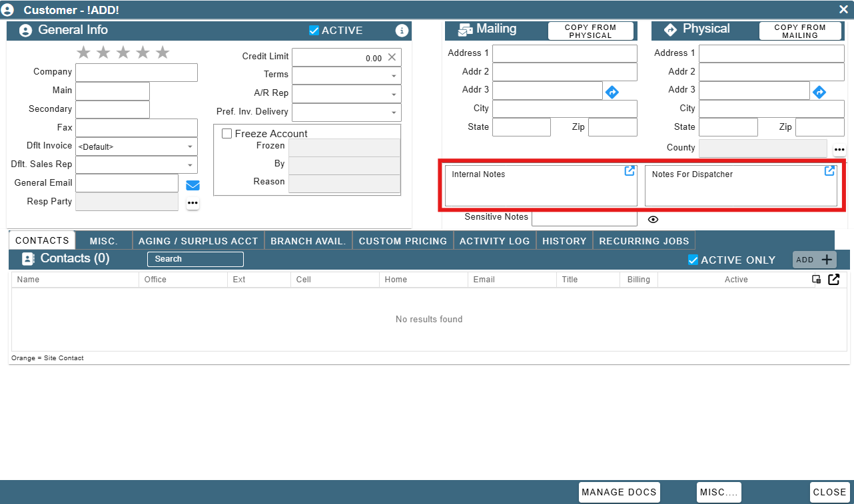This screenshot has width=854, height=504.
Task: Click the COPY FROM MAILING button
Action: tap(800, 31)
